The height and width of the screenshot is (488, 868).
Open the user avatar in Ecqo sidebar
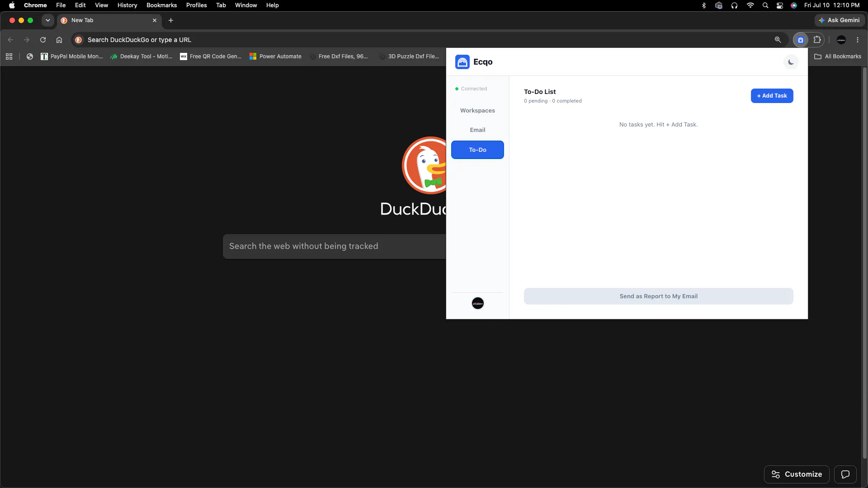click(x=478, y=303)
